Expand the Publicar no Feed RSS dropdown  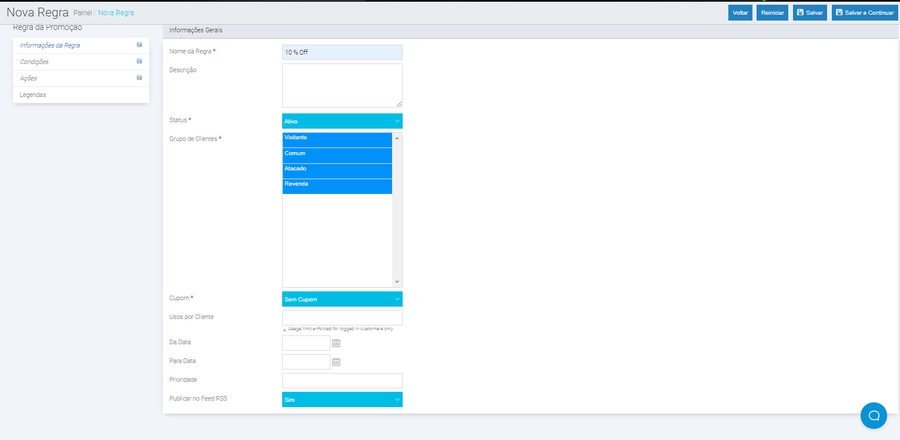coord(342,400)
